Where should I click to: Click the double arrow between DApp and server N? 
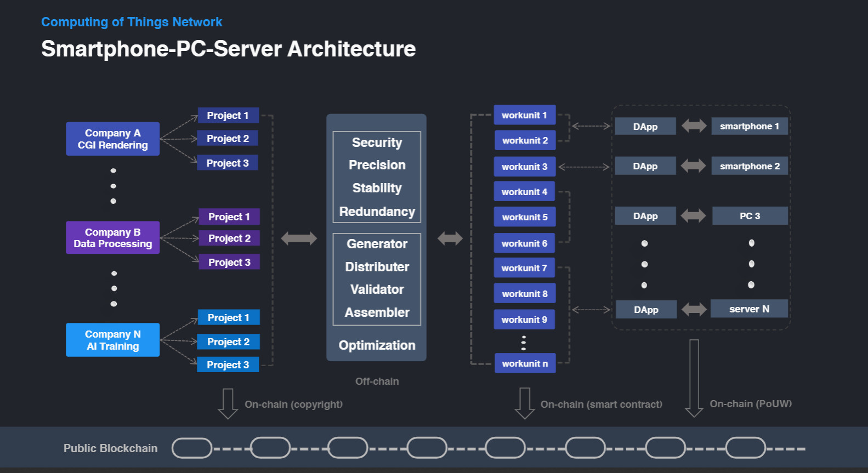(694, 309)
